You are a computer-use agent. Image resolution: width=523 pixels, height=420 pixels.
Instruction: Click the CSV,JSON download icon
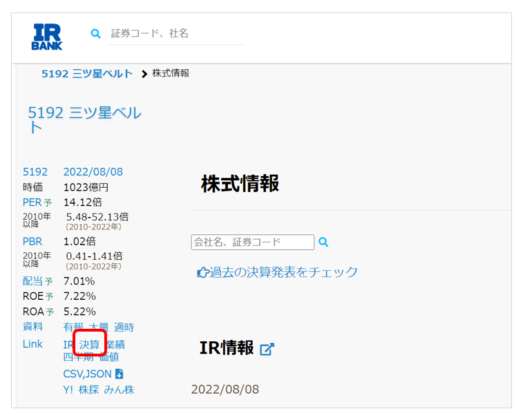click(x=119, y=374)
